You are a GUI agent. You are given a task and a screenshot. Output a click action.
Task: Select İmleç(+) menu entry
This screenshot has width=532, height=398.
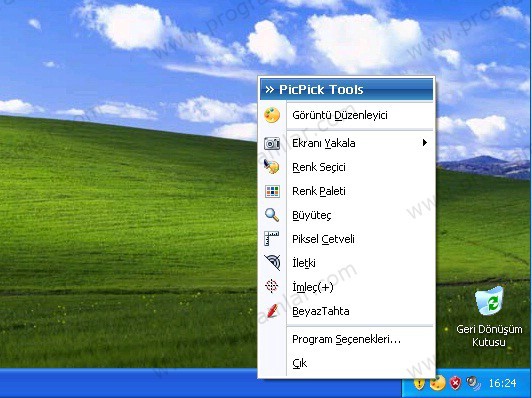tap(347, 287)
